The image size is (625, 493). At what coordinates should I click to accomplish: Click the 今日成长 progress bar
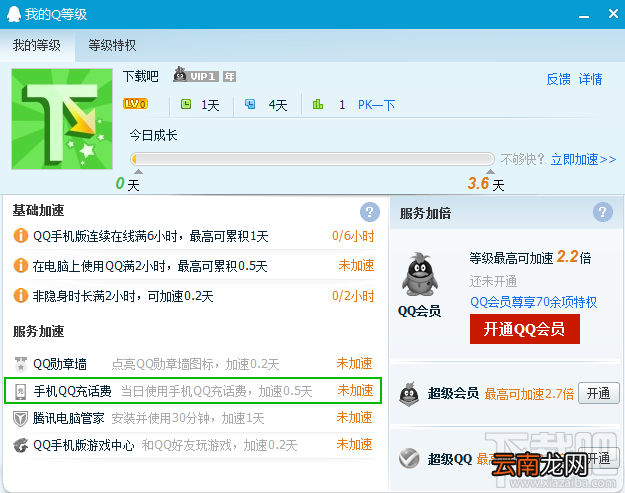(x=312, y=159)
